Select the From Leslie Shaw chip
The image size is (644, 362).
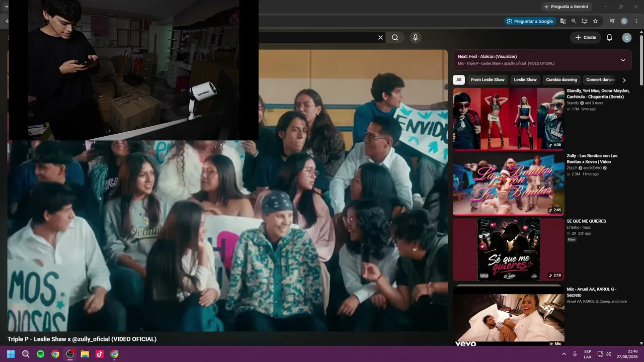[488, 79]
